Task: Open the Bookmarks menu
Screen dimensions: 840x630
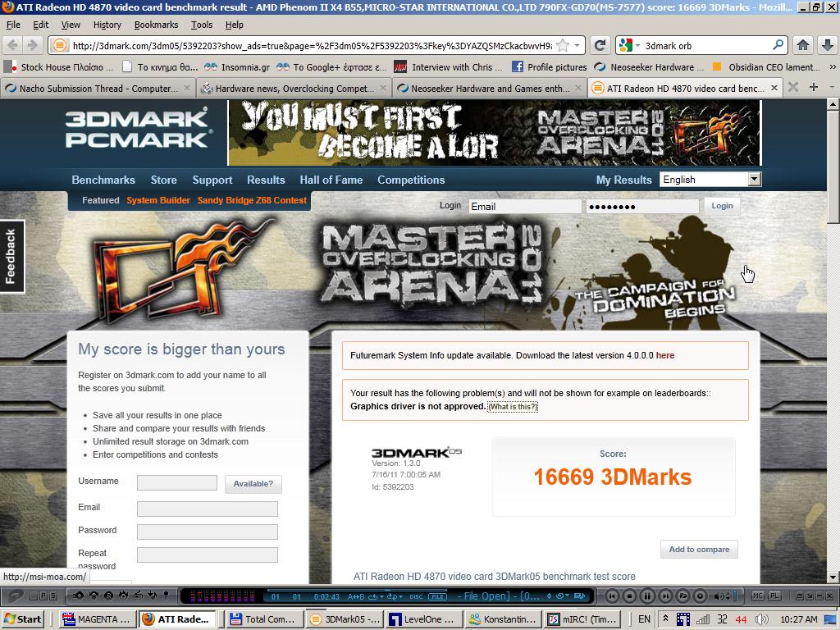Action: point(156,25)
